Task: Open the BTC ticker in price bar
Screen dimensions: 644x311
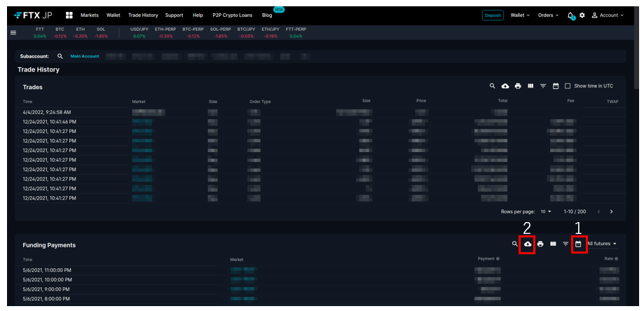Action: click(60, 32)
